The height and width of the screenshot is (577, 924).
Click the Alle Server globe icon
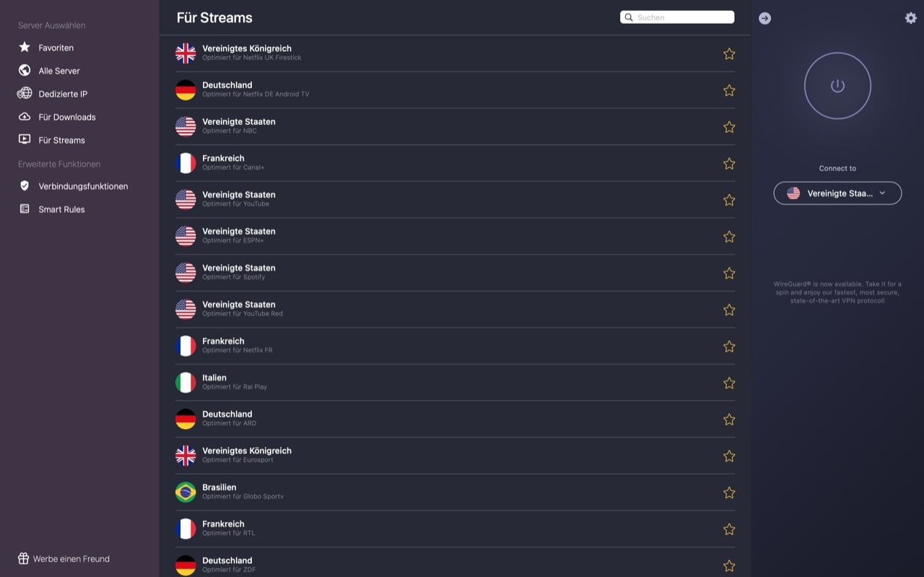tap(25, 71)
